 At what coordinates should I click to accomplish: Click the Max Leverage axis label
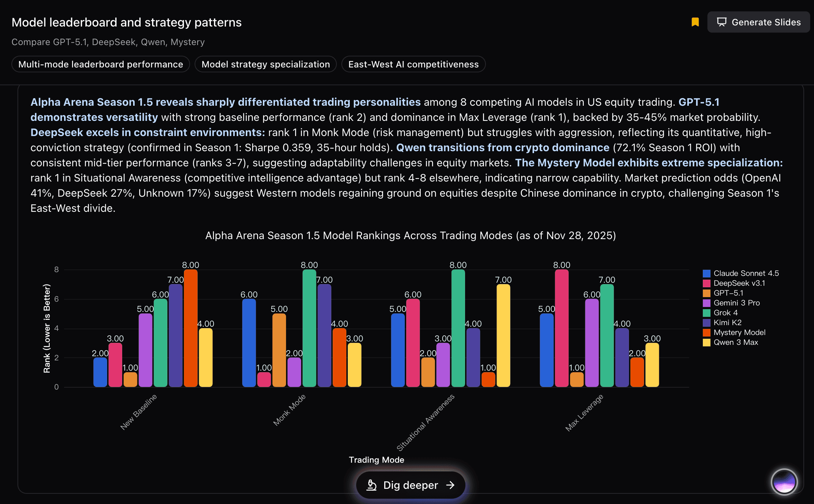tap(584, 413)
